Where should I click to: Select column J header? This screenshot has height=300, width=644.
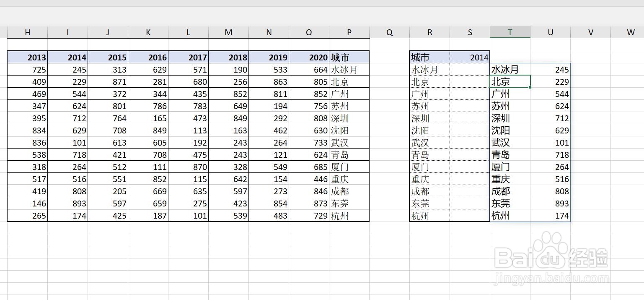click(108, 32)
